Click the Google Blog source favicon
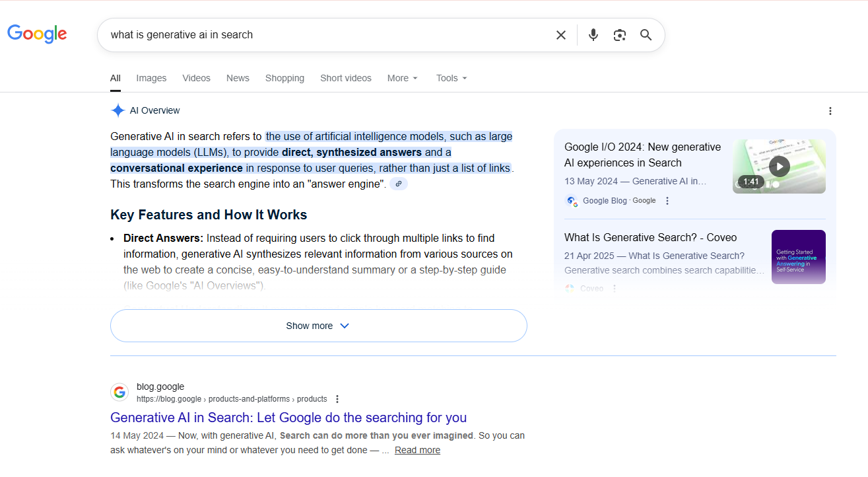 pyautogui.click(x=571, y=201)
